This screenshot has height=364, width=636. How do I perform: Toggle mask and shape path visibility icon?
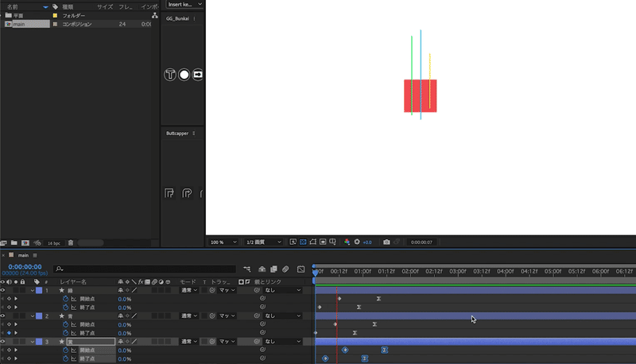tap(312, 242)
